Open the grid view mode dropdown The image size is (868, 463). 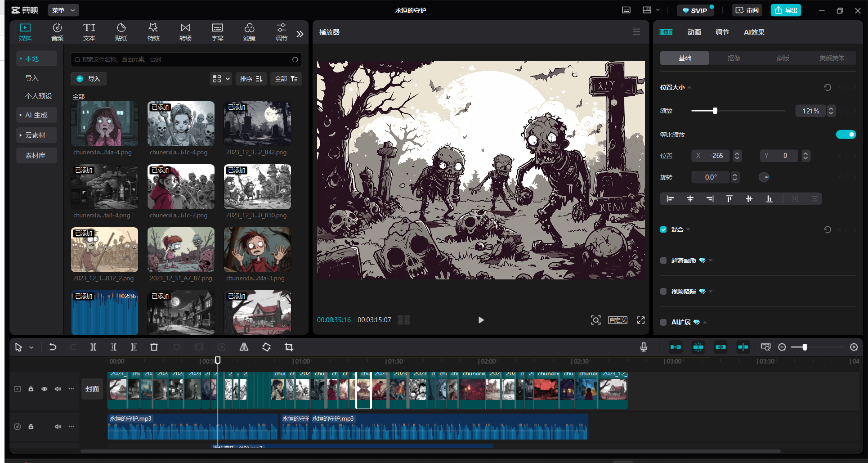[x=221, y=79]
